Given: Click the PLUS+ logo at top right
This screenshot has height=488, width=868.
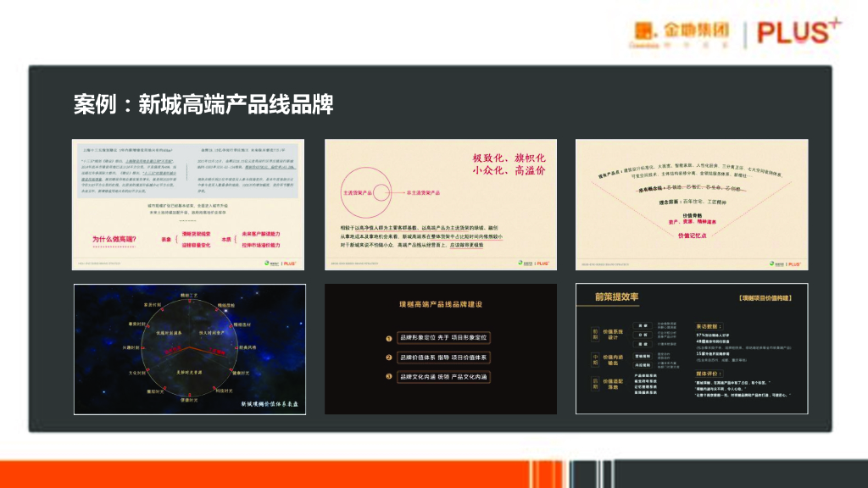Looking at the screenshot, I should coord(798,31).
